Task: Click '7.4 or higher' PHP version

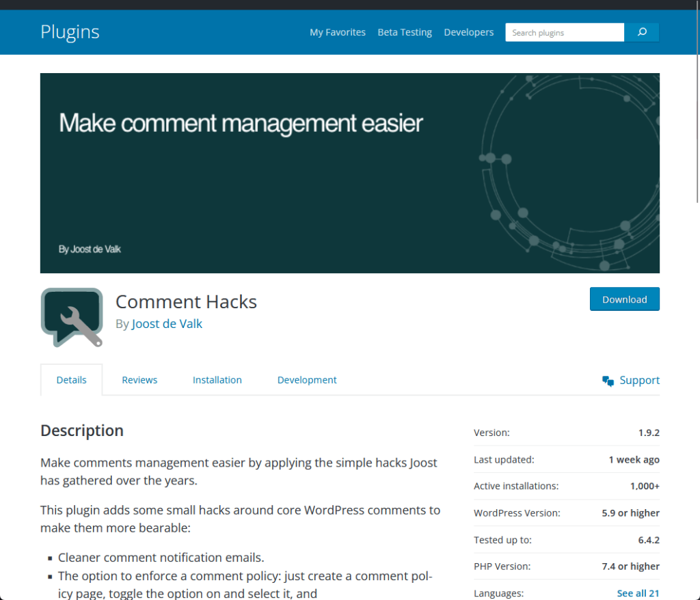Action: [x=630, y=566]
